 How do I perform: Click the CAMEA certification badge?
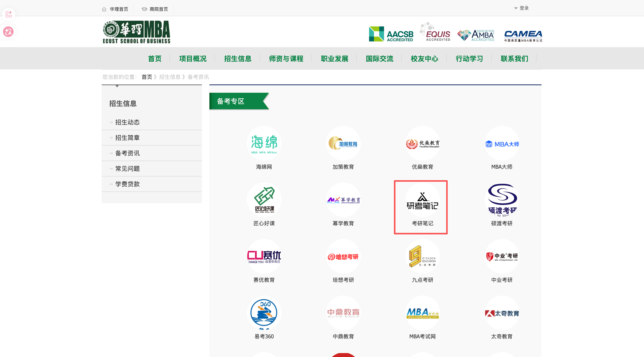point(523,36)
